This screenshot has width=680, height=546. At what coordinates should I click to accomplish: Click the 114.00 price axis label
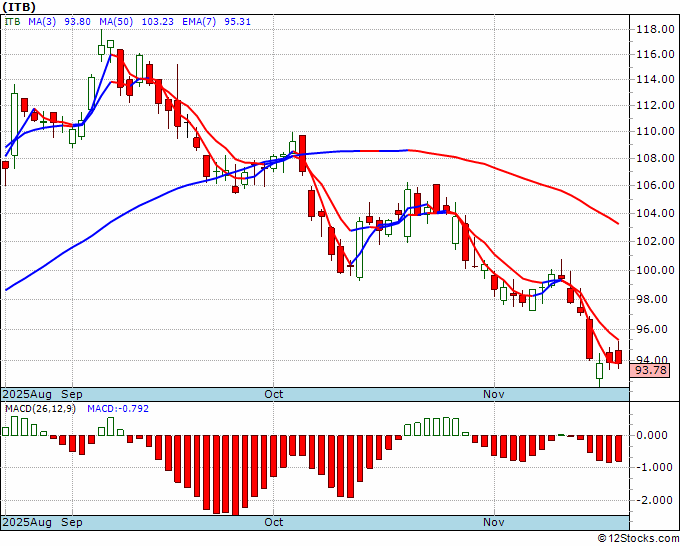tap(655, 79)
